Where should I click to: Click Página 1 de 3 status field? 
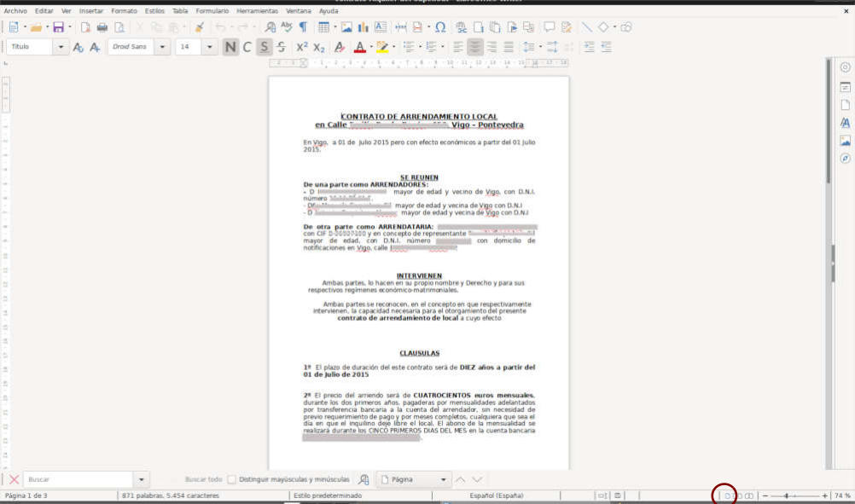[x=26, y=495]
